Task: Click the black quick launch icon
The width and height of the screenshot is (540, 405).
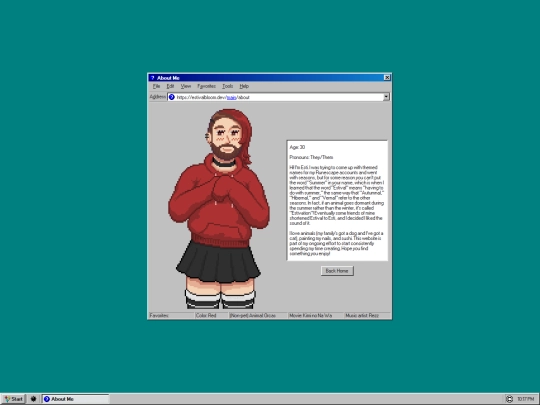Action: click(33, 399)
